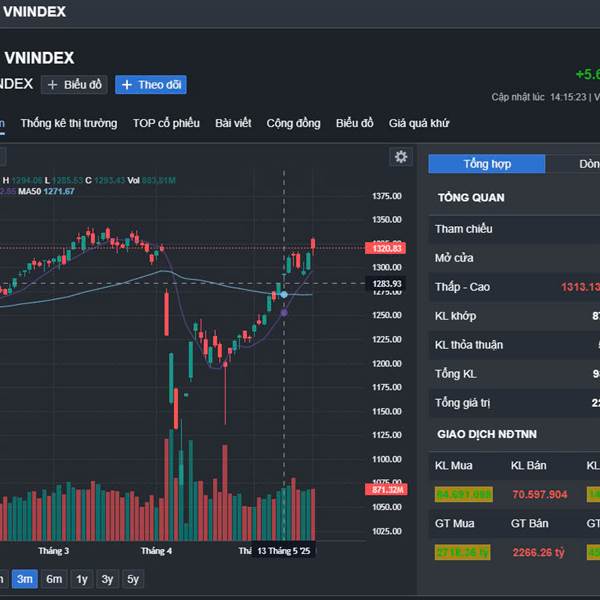Click the 'Tổng KL' row

tap(514, 374)
